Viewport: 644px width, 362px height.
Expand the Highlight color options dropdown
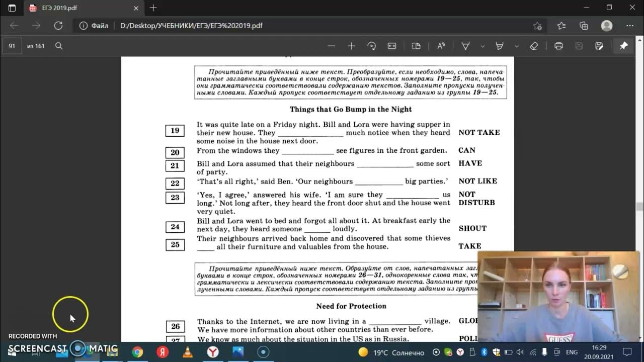516,46
